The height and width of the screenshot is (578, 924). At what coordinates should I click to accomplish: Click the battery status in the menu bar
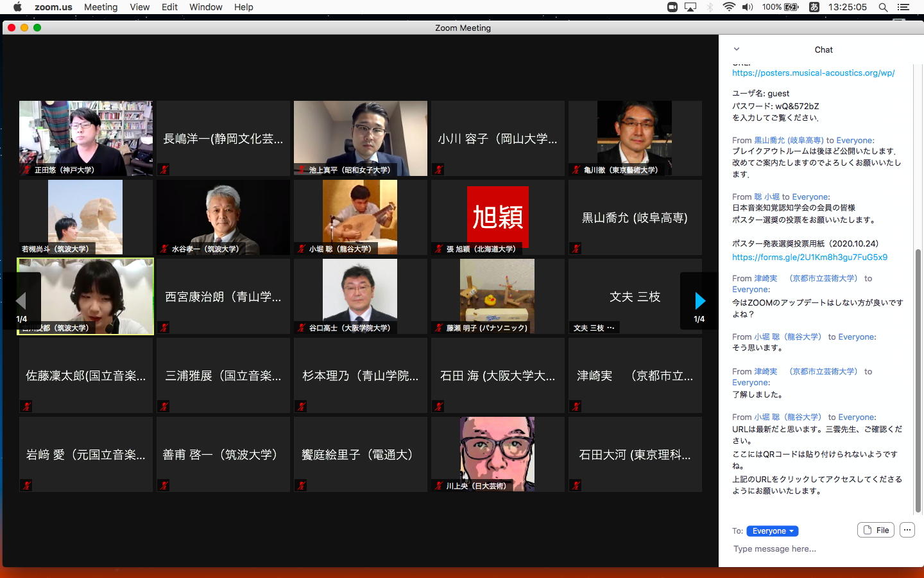pos(780,7)
